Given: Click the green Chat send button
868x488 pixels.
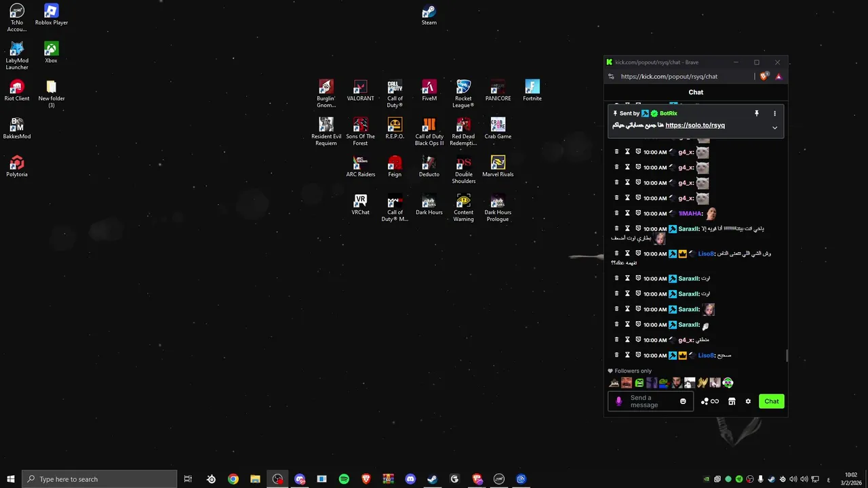Looking at the screenshot, I should pos(772,401).
